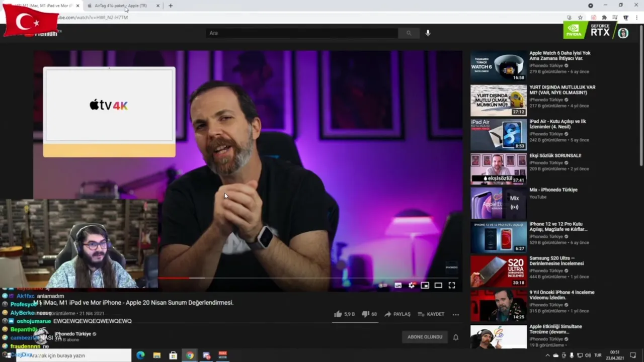Open player settings gear icon
The height and width of the screenshot is (362, 644).
pos(412,286)
